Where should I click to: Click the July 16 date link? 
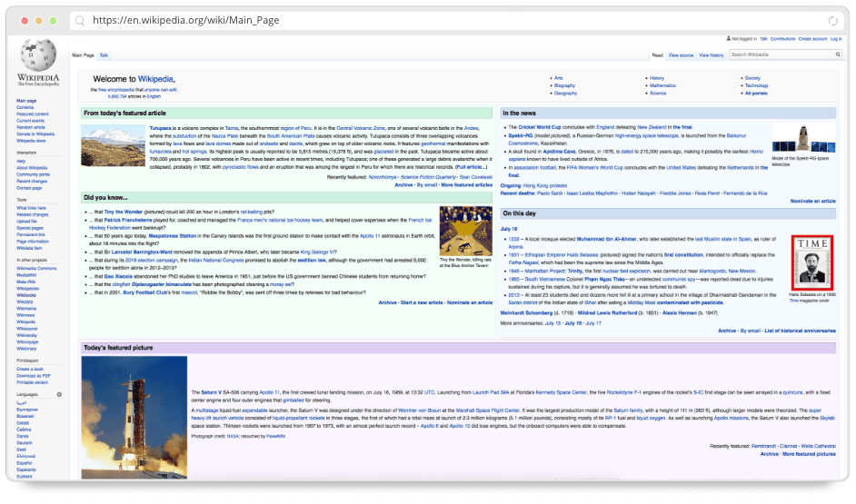pyautogui.click(x=509, y=229)
